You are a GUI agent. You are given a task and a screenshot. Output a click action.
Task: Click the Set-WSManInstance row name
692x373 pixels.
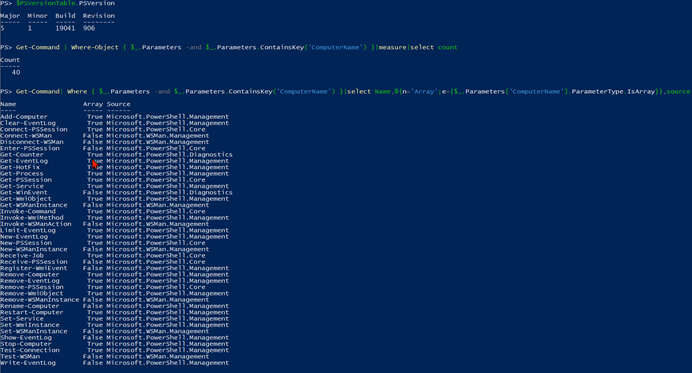click(x=34, y=331)
